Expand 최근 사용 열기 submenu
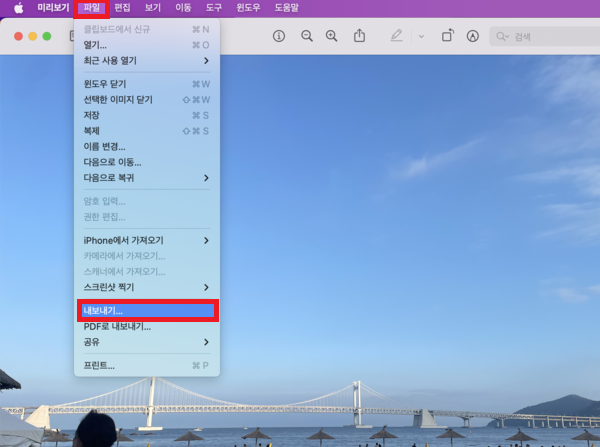Screen dimensions: 600x447 [147, 61]
